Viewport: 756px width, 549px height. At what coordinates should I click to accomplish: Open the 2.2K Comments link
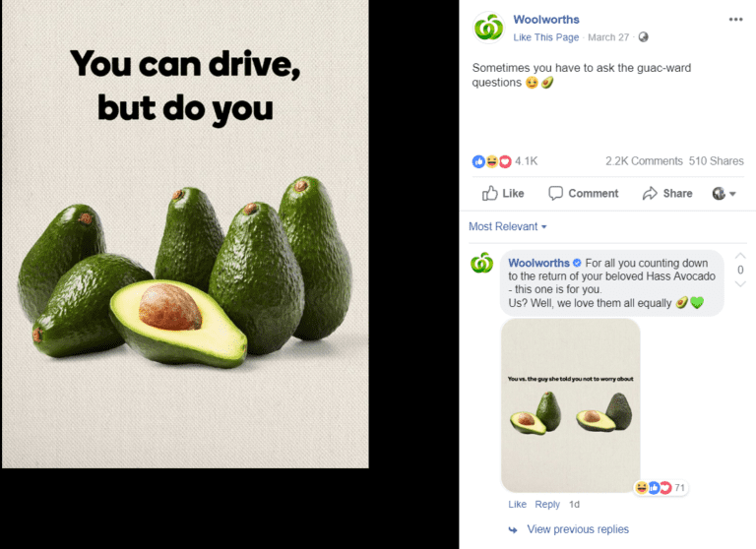point(644,161)
